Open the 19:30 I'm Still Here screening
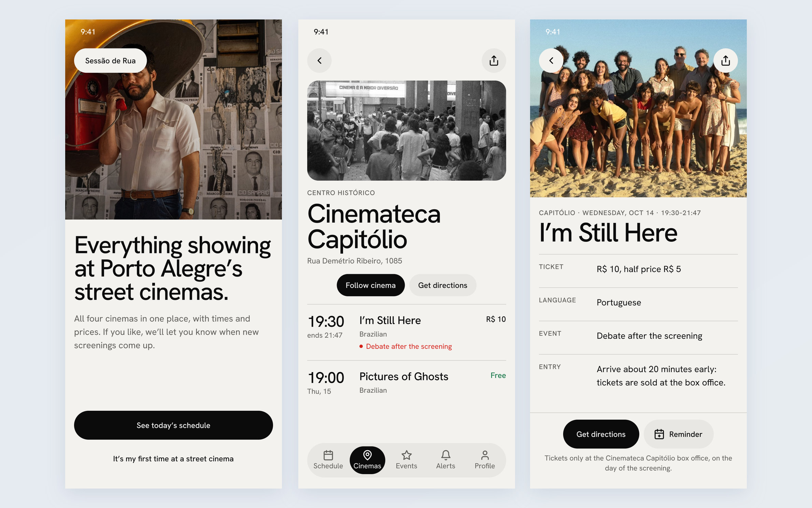Viewport: 812px width, 508px height. (406, 332)
